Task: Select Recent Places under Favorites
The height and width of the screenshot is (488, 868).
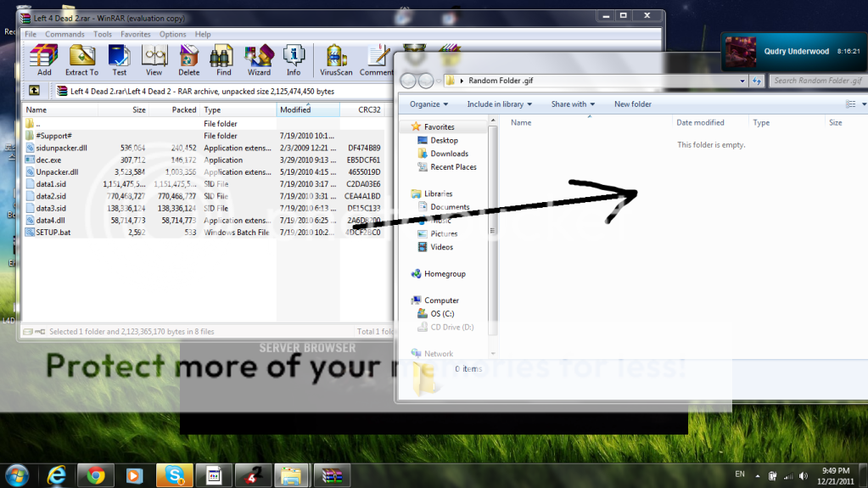Action: tap(453, 167)
